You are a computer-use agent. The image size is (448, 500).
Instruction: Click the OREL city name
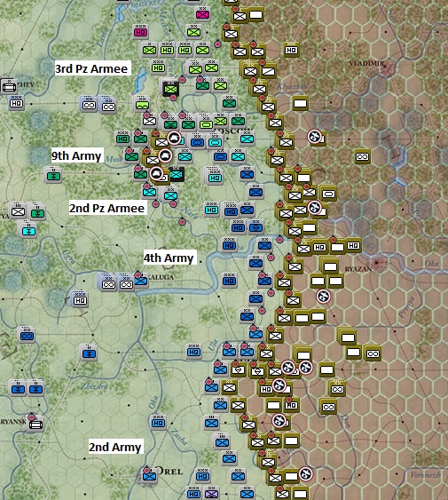pyautogui.click(x=169, y=471)
